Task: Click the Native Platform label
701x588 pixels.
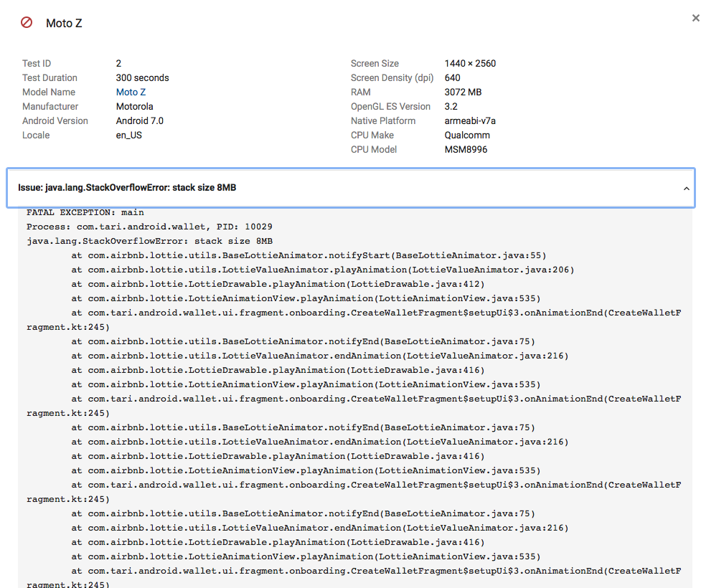Action: [x=382, y=120]
